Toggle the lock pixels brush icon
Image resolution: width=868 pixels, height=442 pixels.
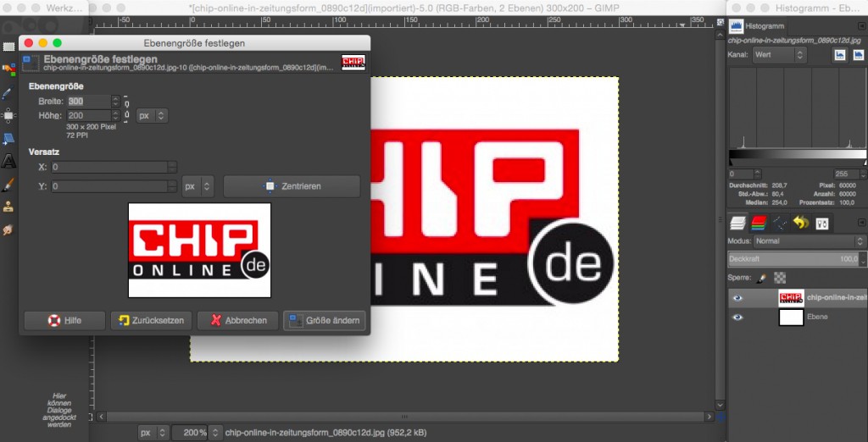coord(761,277)
